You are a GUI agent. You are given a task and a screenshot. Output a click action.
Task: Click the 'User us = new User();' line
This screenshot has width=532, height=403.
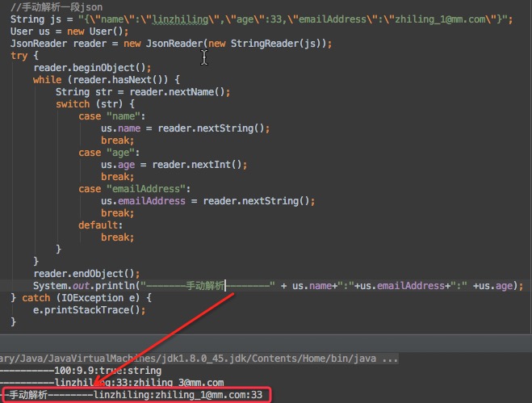click(x=69, y=31)
